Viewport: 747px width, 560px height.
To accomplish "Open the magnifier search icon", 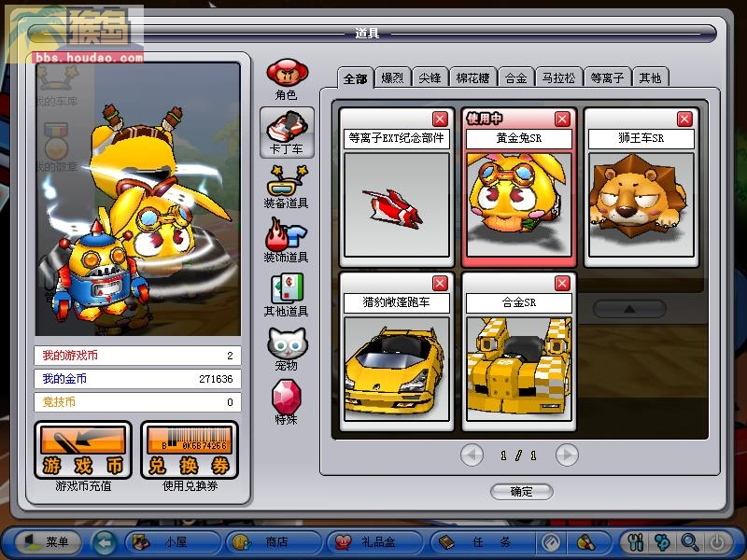I will click(x=690, y=542).
